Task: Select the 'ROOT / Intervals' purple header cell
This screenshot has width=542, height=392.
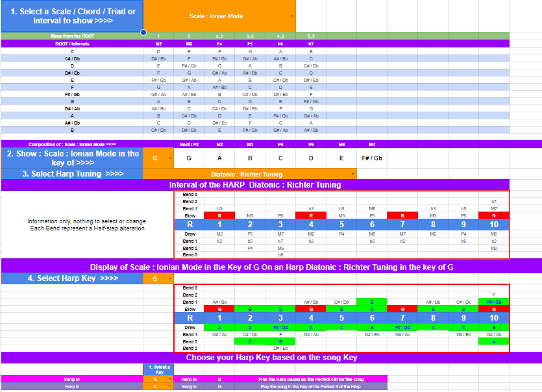Action: (x=72, y=43)
